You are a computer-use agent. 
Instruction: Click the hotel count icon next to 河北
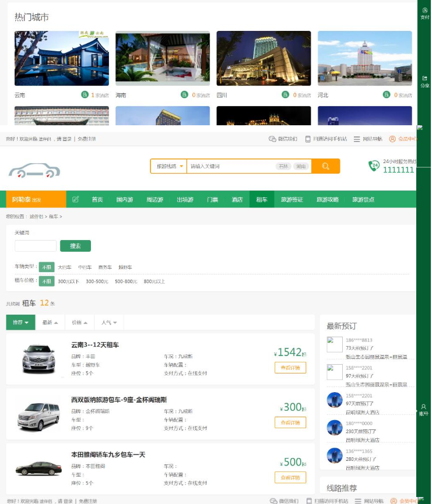coord(387,94)
